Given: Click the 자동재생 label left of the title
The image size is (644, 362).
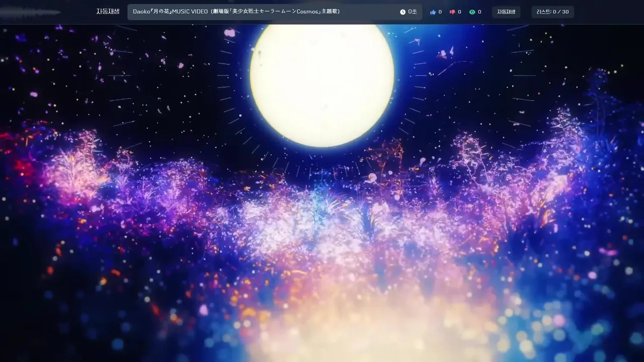Looking at the screenshot, I should point(108,12).
